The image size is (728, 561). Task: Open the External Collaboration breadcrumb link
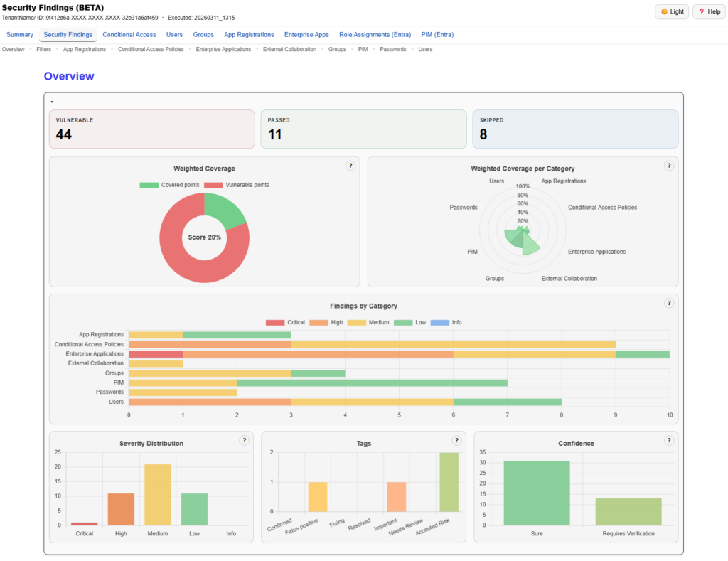pos(289,49)
